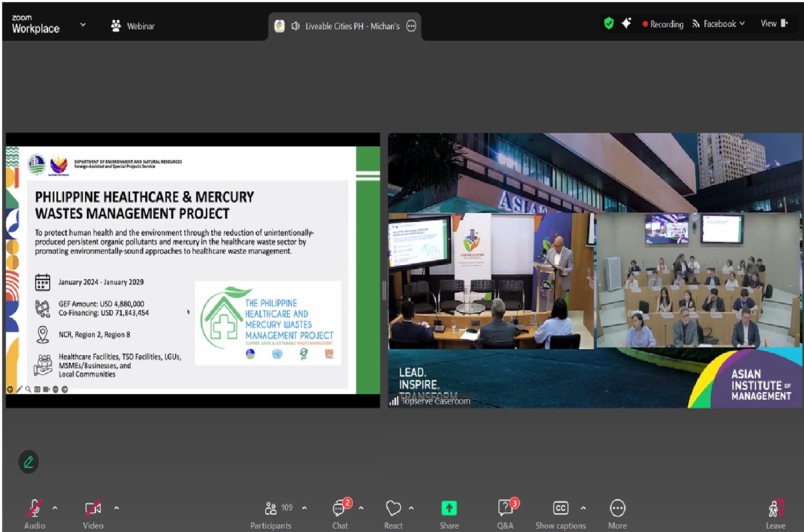The image size is (804, 532).
Task: Click 'GEF Amount: USD 4,880,000' text
Action: [x=101, y=304]
